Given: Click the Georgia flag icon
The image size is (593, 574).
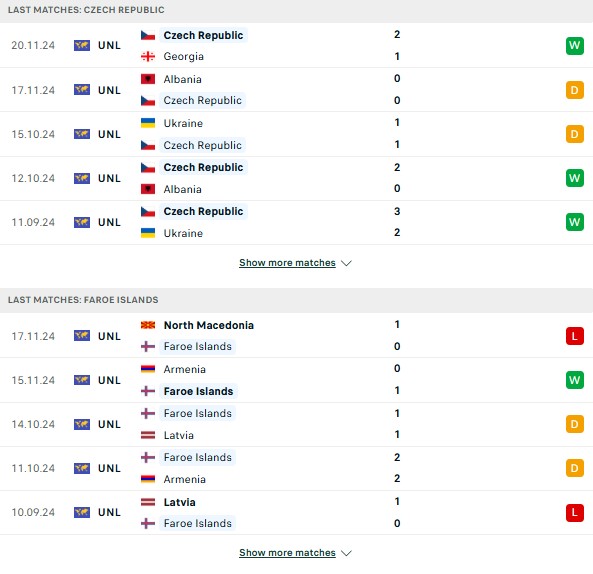Looking at the screenshot, I should tap(148, 56).
